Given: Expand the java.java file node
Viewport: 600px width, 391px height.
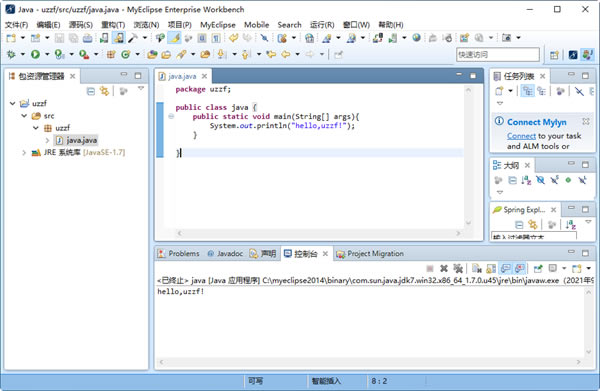Looking at the screenshot, I should [47, 140].
